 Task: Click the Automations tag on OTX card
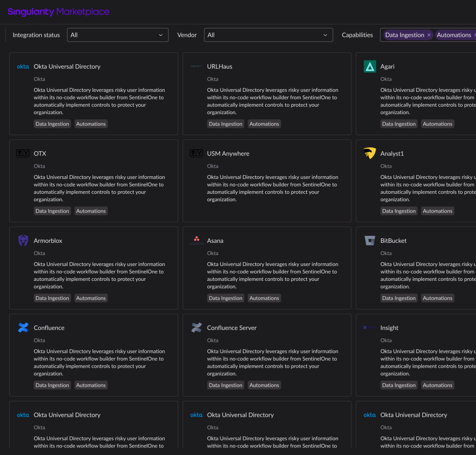[x=91, y=211]
